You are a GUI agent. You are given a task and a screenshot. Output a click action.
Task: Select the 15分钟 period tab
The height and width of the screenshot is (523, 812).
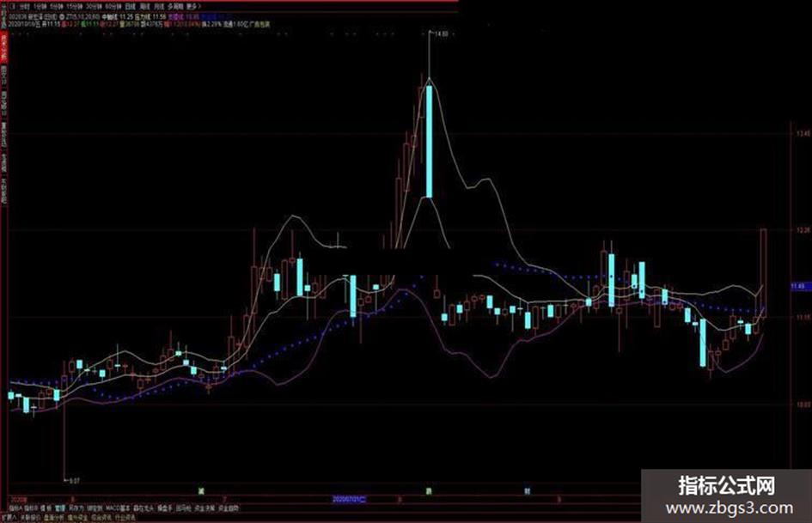point(75,7)
